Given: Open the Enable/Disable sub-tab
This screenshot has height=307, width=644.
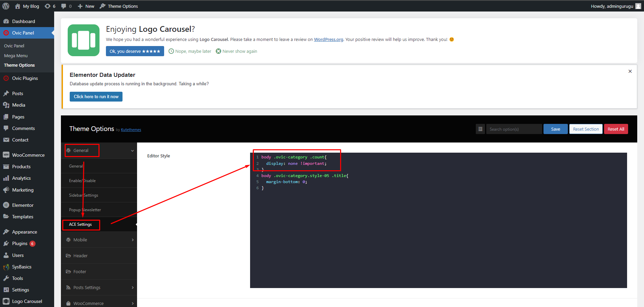Looking at the screenshot, I should [99, 180].
